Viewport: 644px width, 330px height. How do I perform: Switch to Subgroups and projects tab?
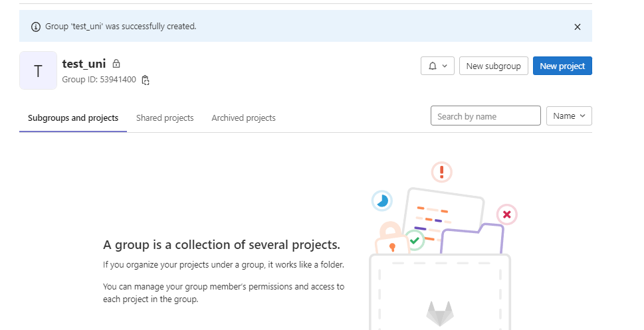coord(73,118)
